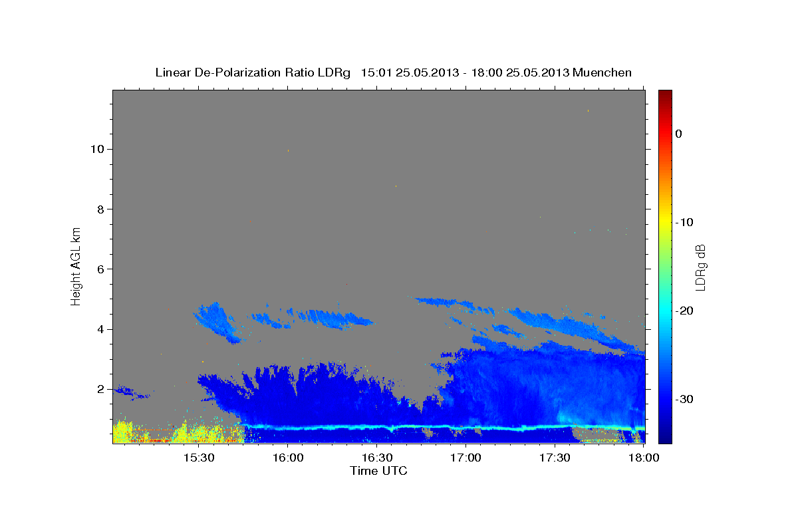The width and height of the screenshot is (798, 532).
Task: Click the plot title 'Linear De-Polarization Ratio LDRg'
Action: pos(253,72)
